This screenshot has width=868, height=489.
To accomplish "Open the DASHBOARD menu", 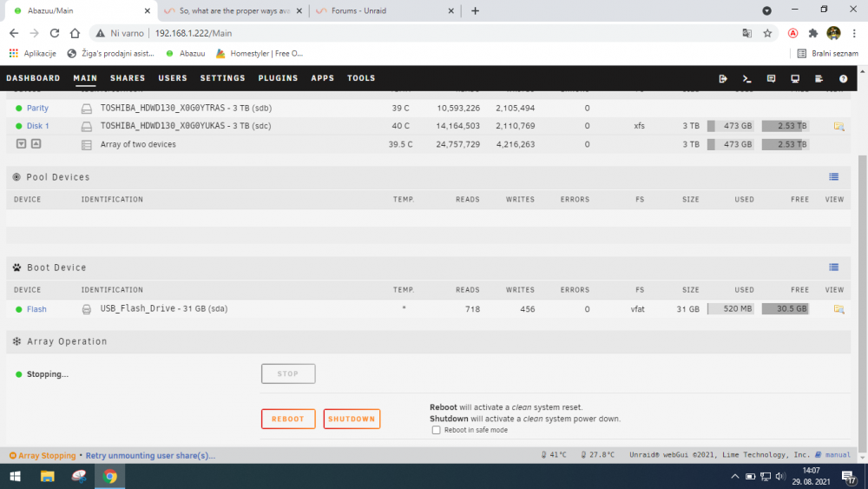I will pos(33,78).
